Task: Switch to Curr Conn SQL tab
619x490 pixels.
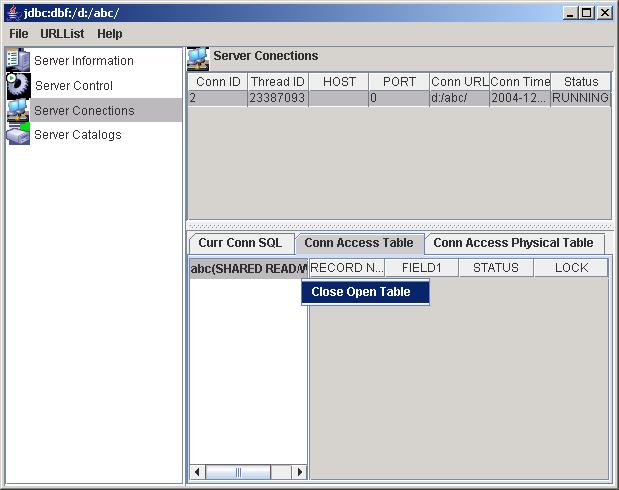Action: [x=240, y=243]
